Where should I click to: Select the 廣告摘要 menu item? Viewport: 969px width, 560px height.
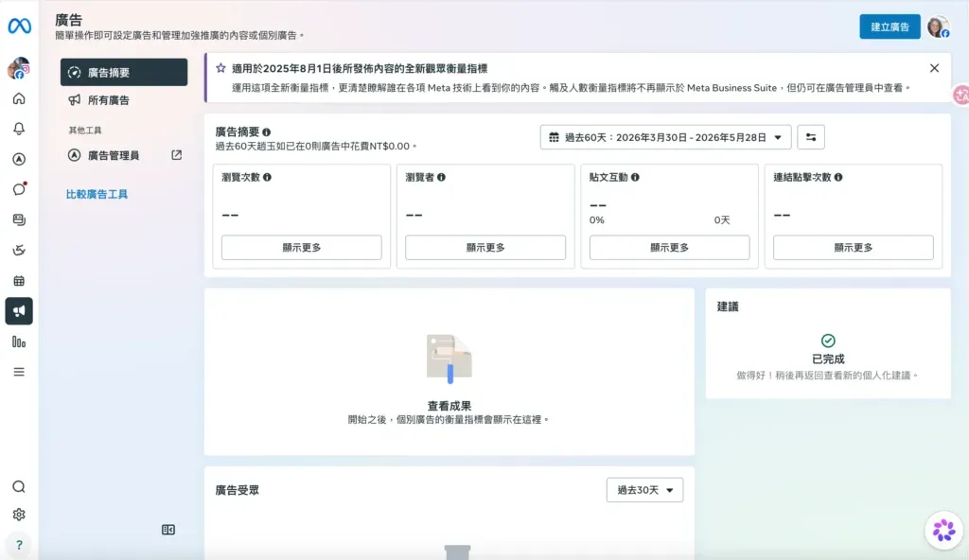tap(124, 72)
